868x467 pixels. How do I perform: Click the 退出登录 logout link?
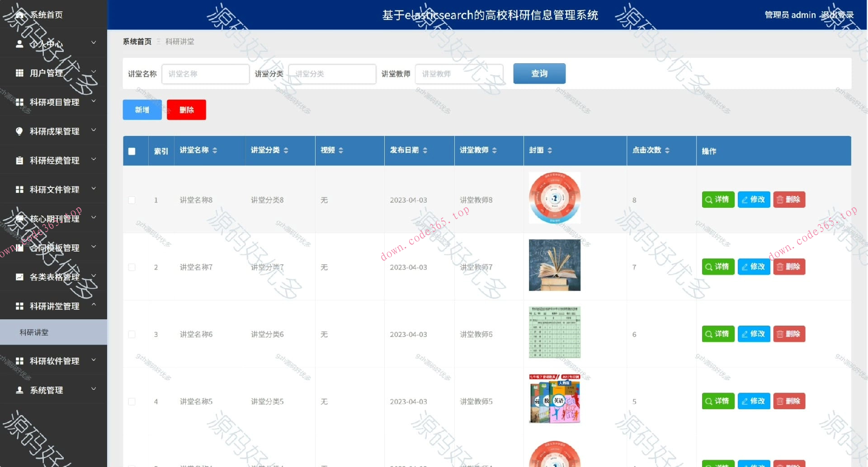pos(838,14)
